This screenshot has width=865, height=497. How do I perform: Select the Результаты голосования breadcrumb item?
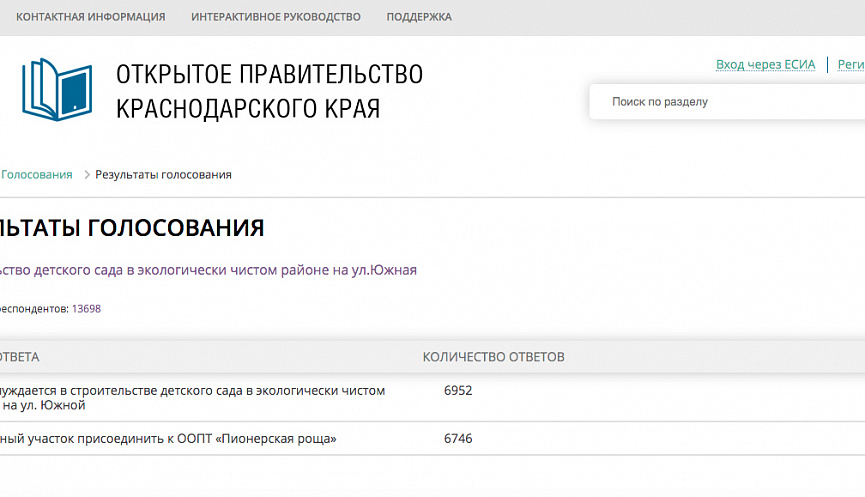tap(163, 175)
